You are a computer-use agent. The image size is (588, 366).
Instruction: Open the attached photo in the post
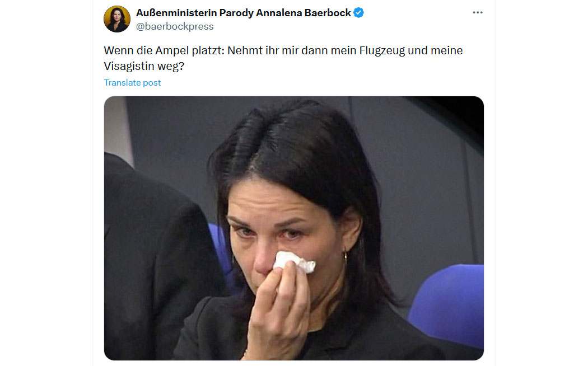coord(293,228)
